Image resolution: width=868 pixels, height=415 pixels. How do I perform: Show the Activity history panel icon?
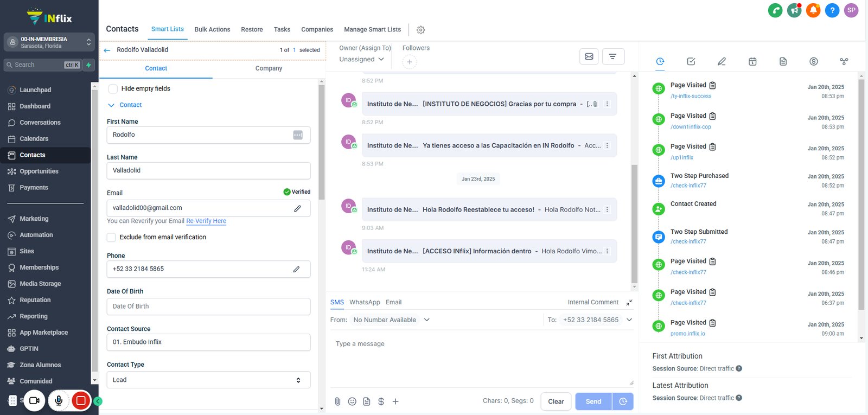click(x=660, y=61)
